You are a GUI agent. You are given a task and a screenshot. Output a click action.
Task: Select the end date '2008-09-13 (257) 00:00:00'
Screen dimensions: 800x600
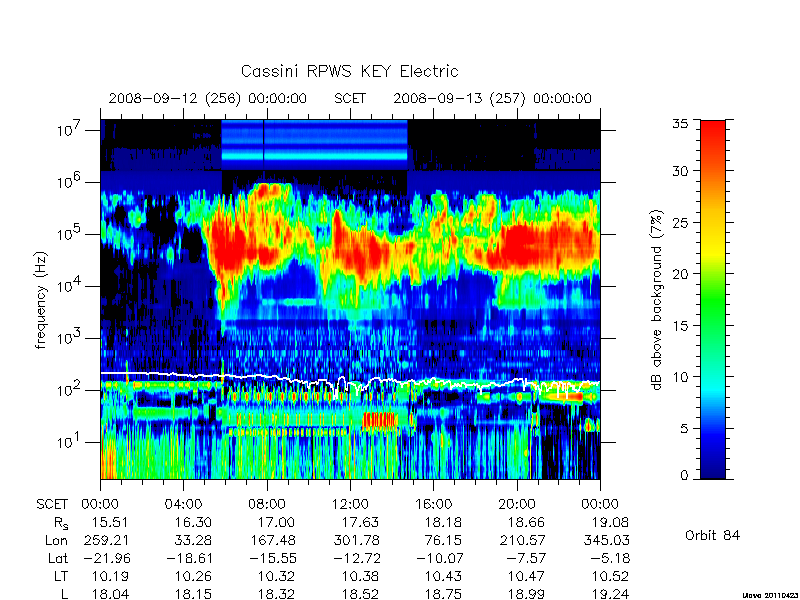[492, 98]
